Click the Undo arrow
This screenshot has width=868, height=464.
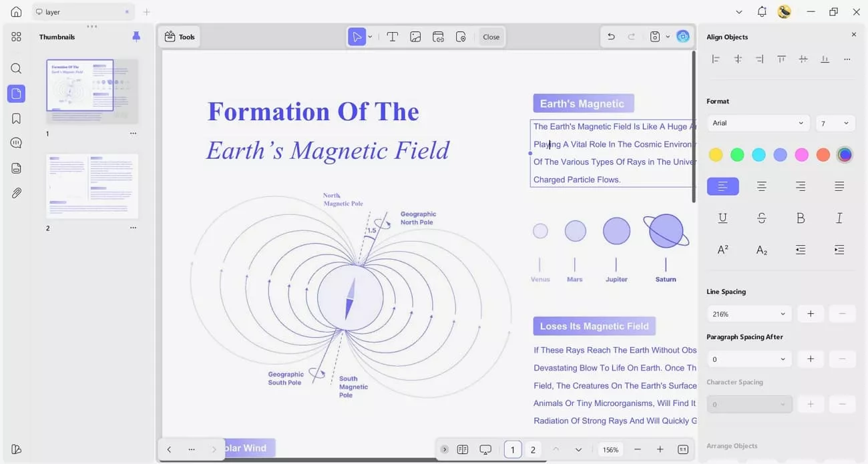[x=611, y=37]
